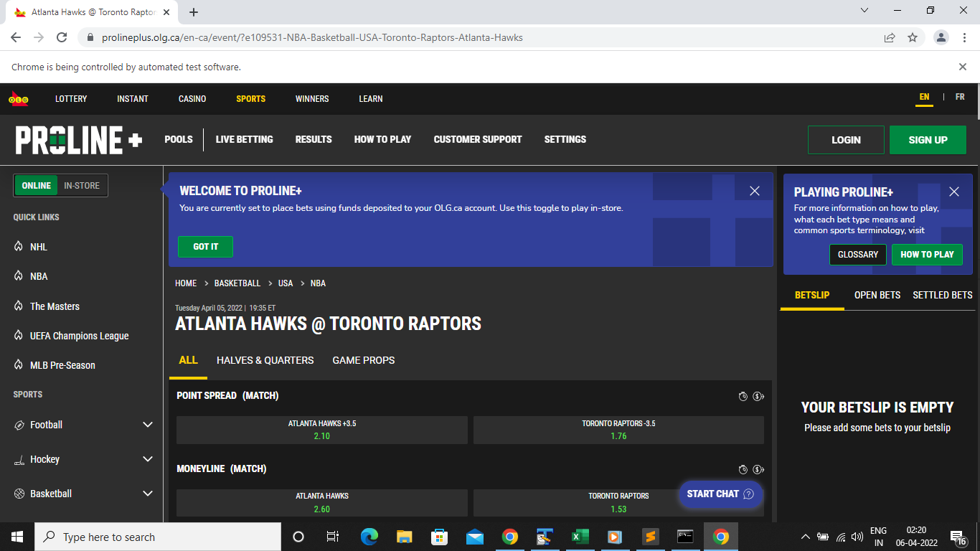Viewport: 980px width, 551px height.
Task: Click the flame icon beside MLB Pre-Season
Action: pos(19,365)
